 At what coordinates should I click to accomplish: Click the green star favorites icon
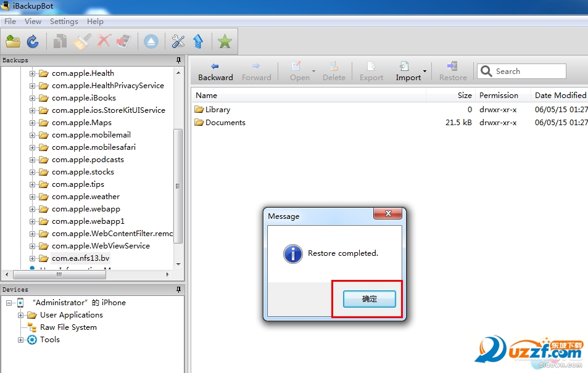tap(225, 41)
